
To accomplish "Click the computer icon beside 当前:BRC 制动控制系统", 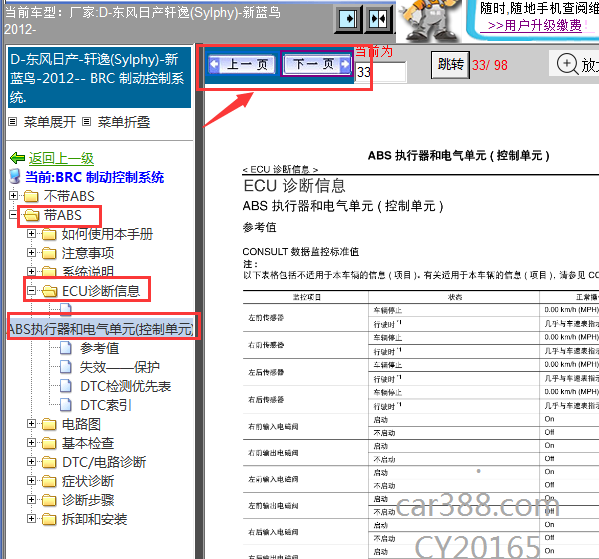I will pyautogui.click(x=15, y=177).
